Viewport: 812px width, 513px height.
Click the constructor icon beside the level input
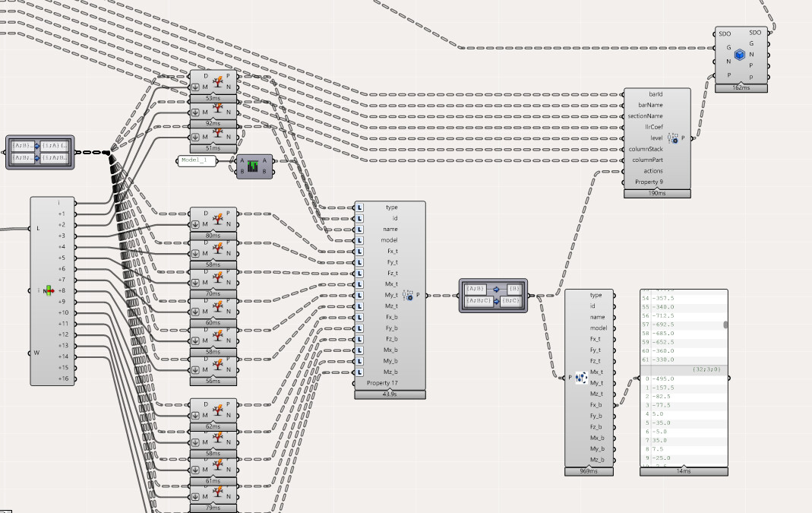click(x=672, y=138)
